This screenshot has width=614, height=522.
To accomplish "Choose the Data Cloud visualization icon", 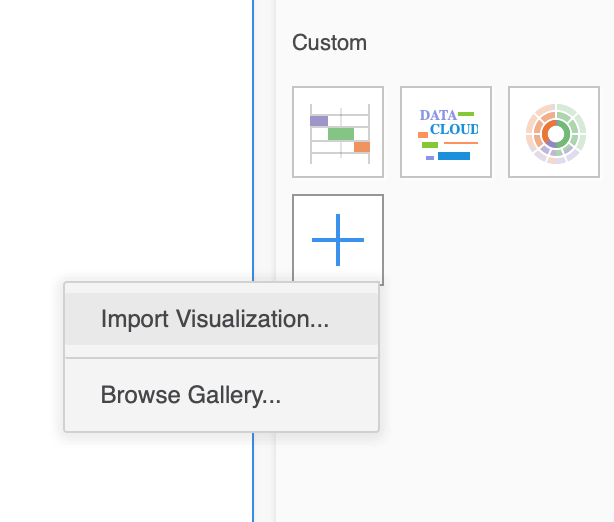I will 446,132.
